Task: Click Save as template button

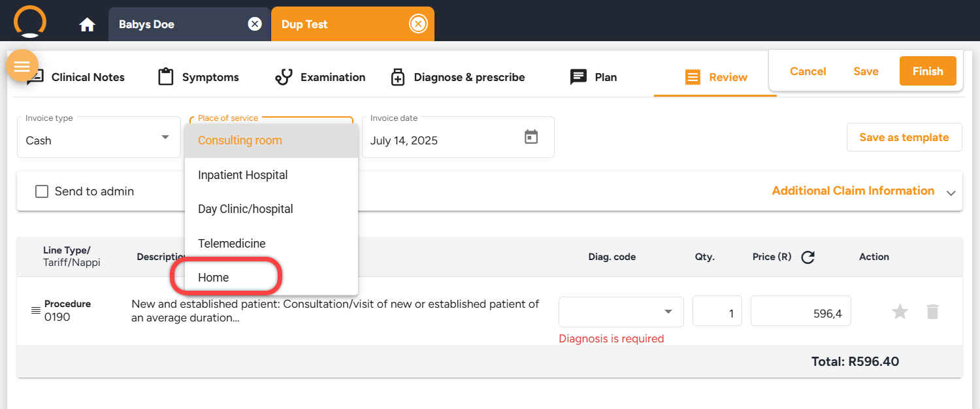Action: tap(904, 137)
